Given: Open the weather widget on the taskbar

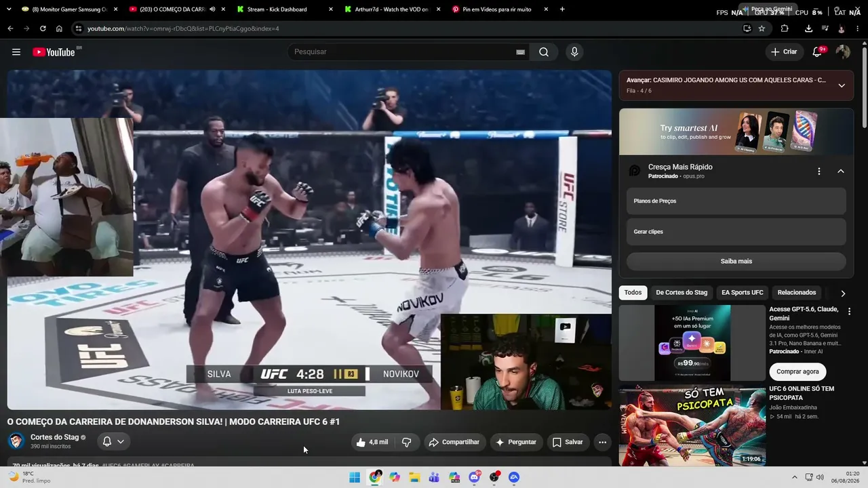Looking at the screenshot, I should point(29,477).
